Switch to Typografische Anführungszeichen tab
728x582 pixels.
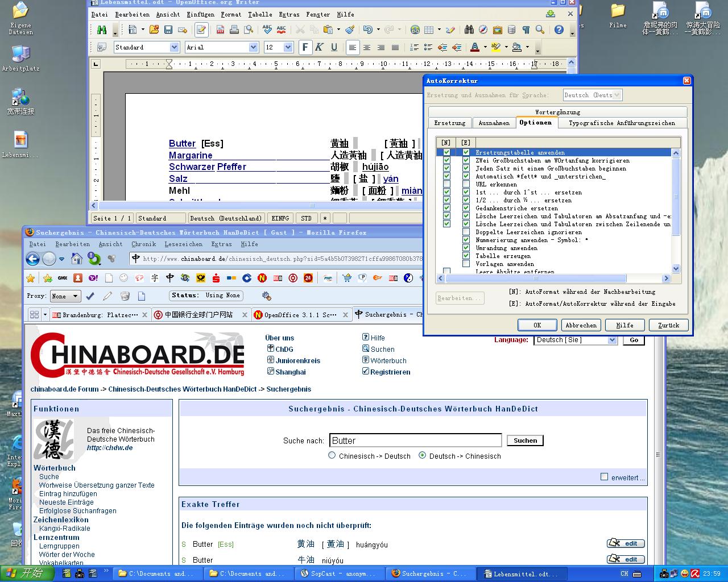[x=622, y=123]
